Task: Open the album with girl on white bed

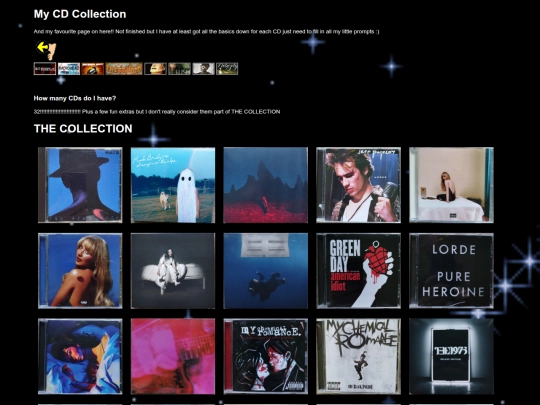Action: pos(173,271)
